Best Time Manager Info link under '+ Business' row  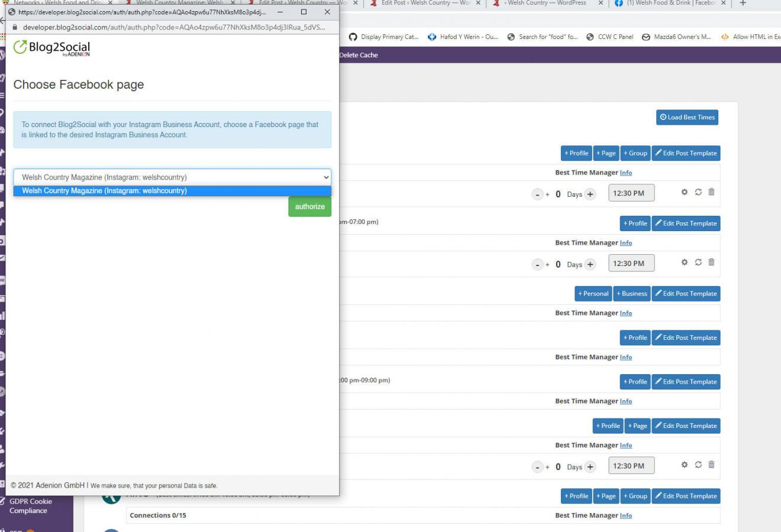[x=626, y=313]
